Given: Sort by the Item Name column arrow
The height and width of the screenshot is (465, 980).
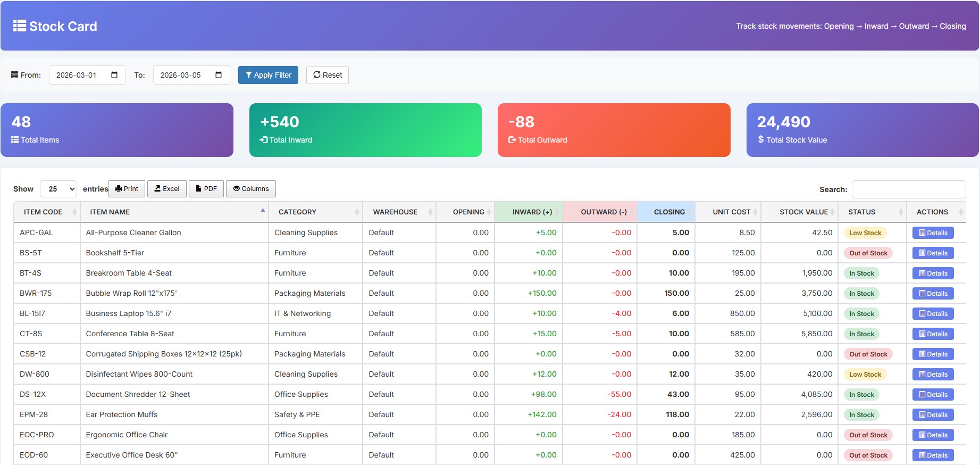Looking at the screenshot, I should pyautogui.click(x=263, y=211).
